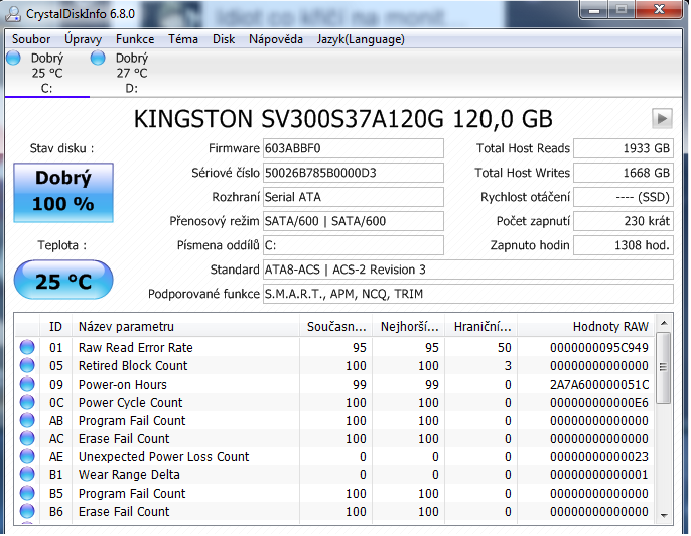Click status orb for Wear Range Delta
Screen dimensions: 691x536
27,475
